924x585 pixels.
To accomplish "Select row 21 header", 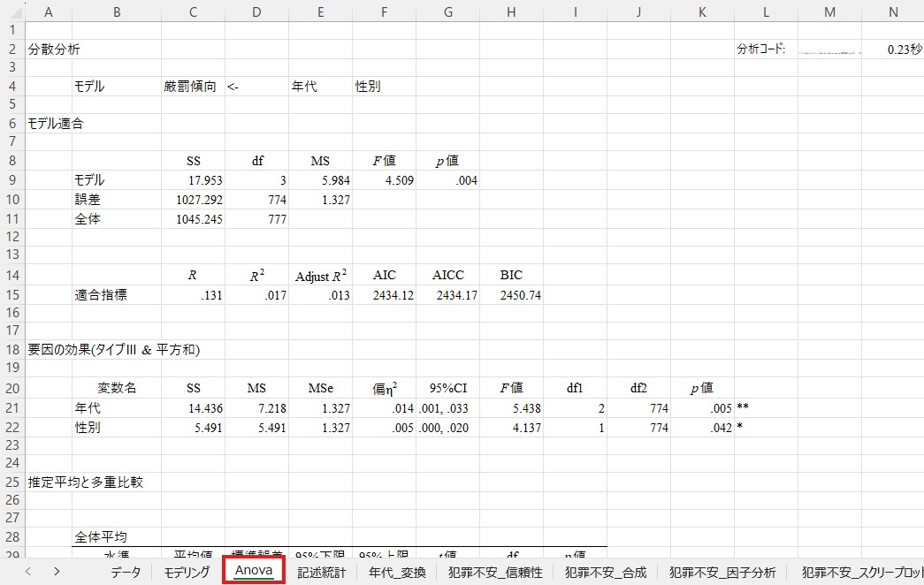I will tap(13, 408).
